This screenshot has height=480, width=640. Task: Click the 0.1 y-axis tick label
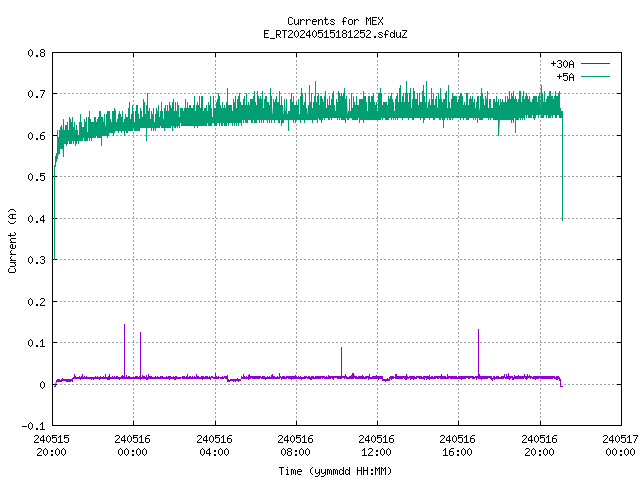[37, 343]
